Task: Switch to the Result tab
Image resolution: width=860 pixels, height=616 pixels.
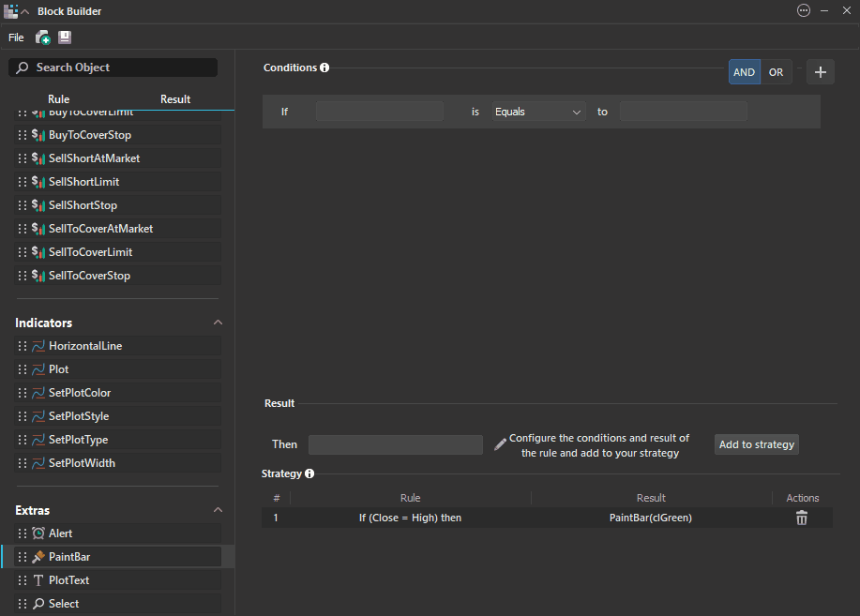Action: point(175,99)
